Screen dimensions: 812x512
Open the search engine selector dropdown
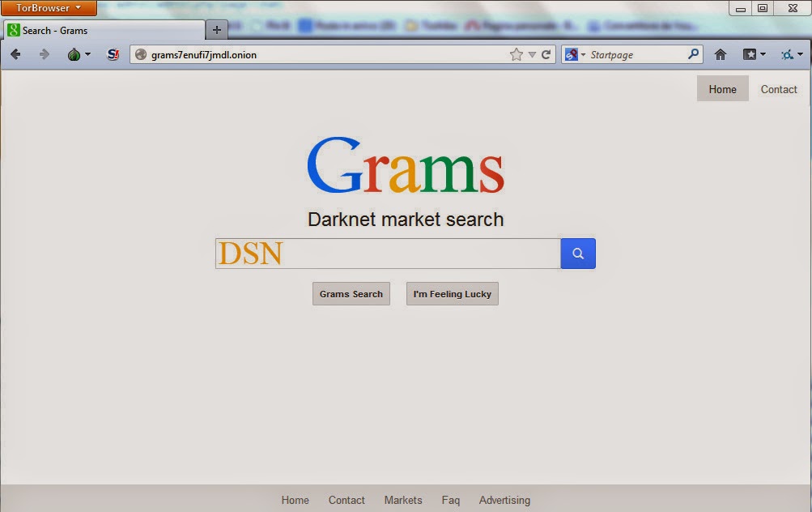pos(583,54)
